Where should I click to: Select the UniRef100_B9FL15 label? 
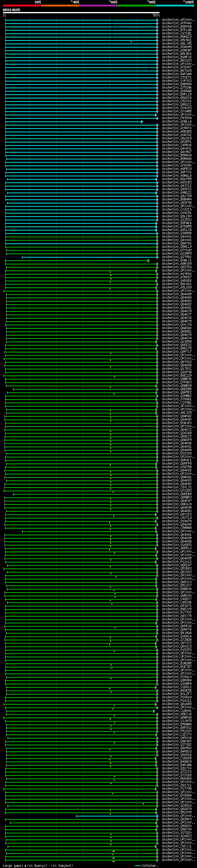tap(177, 94)
